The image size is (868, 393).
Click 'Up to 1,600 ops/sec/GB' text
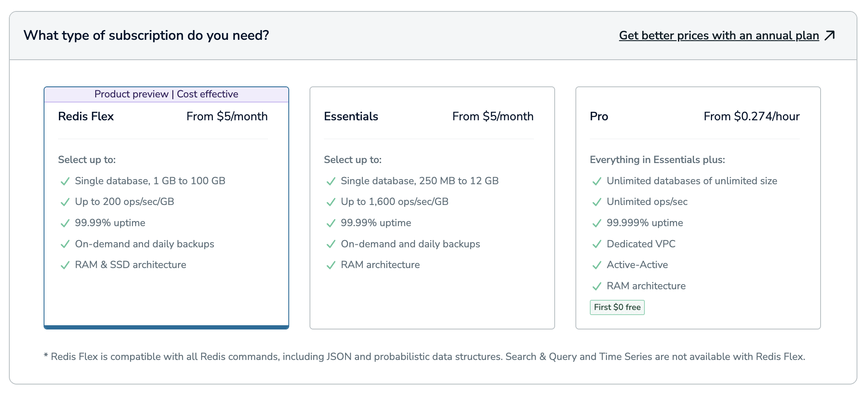395,202
